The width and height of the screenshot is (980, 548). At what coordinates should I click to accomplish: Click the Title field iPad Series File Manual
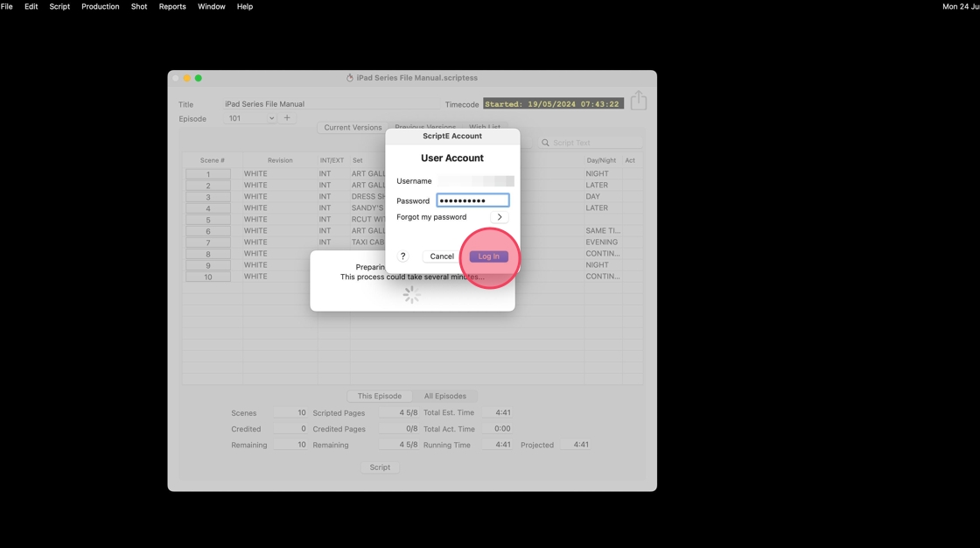[332, 104]
